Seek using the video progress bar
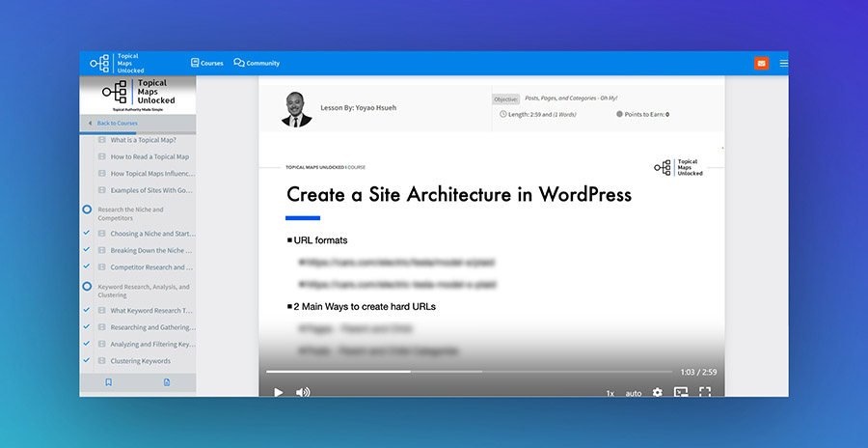Screen dimensions: 868x448 [x=470, y=372]
